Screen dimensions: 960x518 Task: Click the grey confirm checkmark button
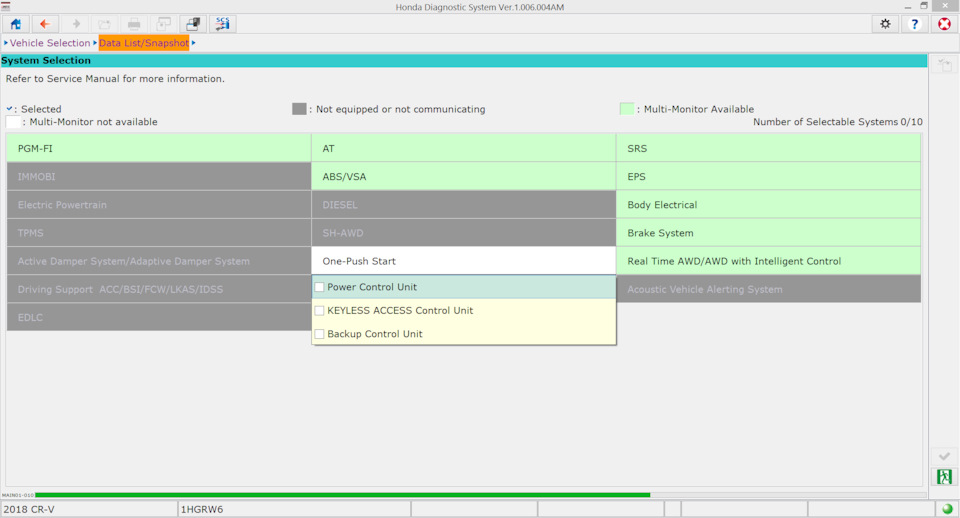[x=944, y=456]
